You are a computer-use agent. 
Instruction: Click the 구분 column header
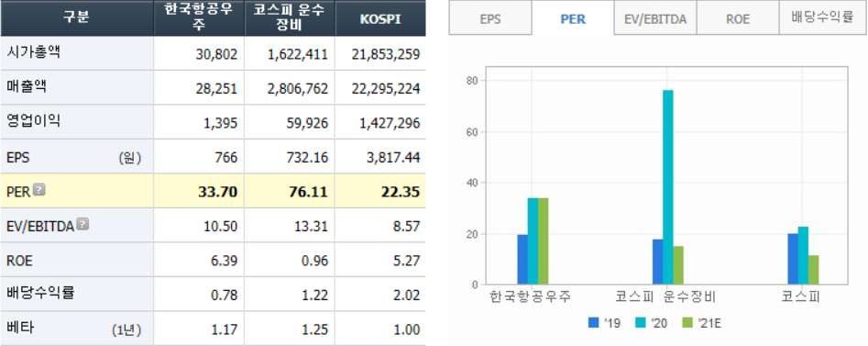[76, 18]
